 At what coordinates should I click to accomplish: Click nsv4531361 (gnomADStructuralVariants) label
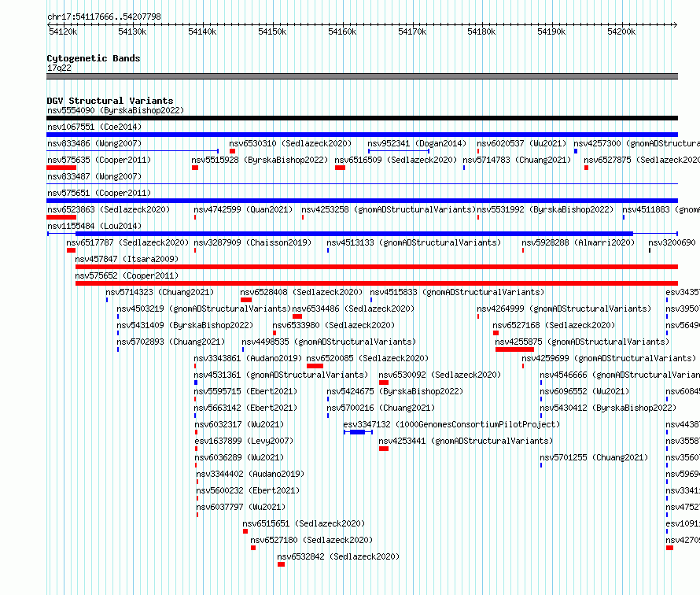pyautogui.click(x=281, y=375)
